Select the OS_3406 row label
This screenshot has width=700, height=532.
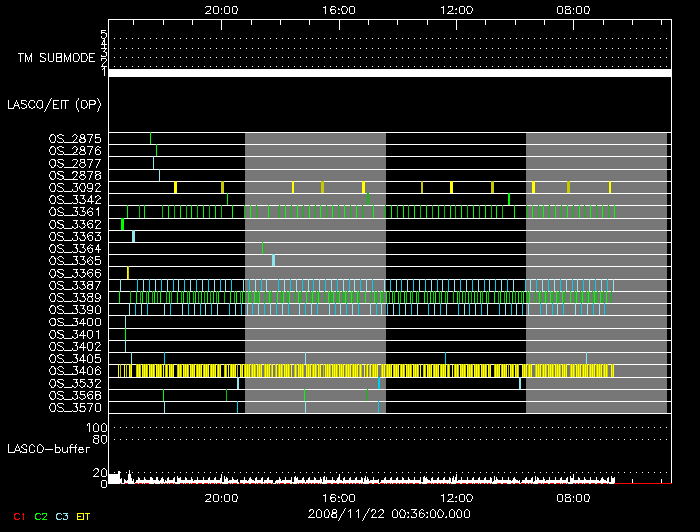[75, 371]
